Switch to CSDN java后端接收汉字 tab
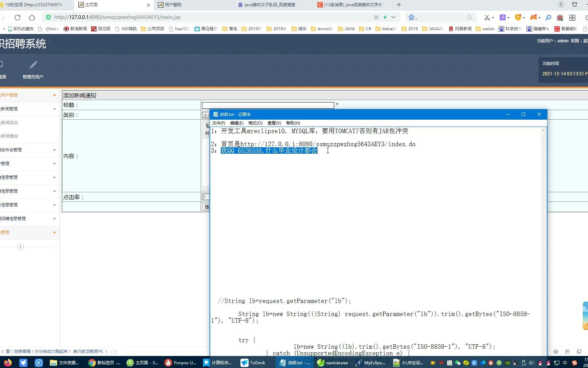Screen dimensions: 588x368 click(x=353, y=5)
